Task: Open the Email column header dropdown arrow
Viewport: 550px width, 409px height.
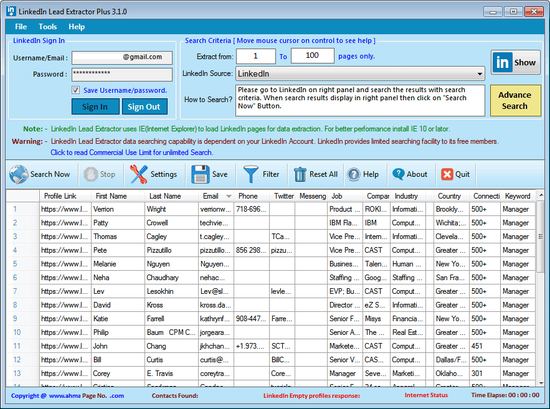Action: tap(229, 196)
